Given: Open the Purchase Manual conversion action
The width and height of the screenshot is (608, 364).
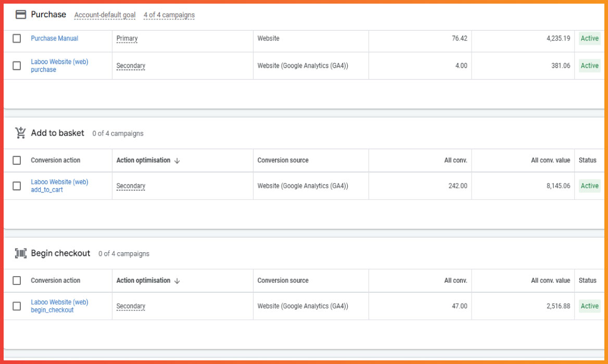Looking at the screenshot, I should coord(54,38).
